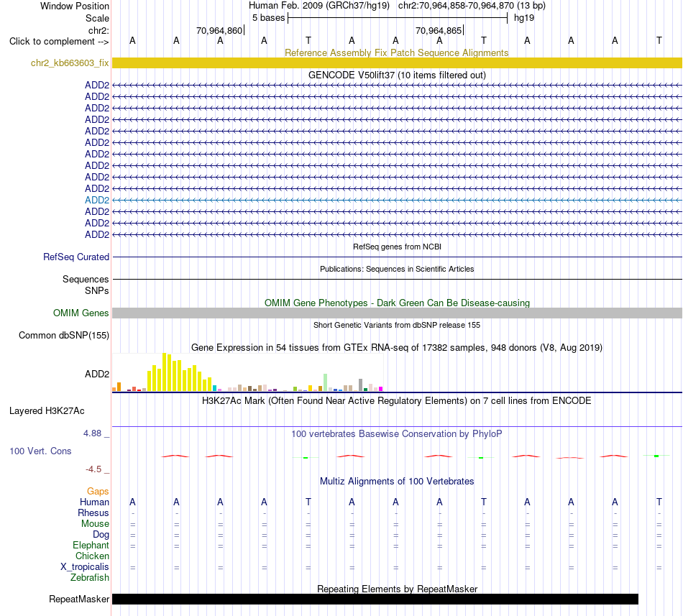Open the GTEx Gene Expression track title
Image resolution: width=683 pixels, height=616 pixels.
pyautogui.click(x=397, y=347)
